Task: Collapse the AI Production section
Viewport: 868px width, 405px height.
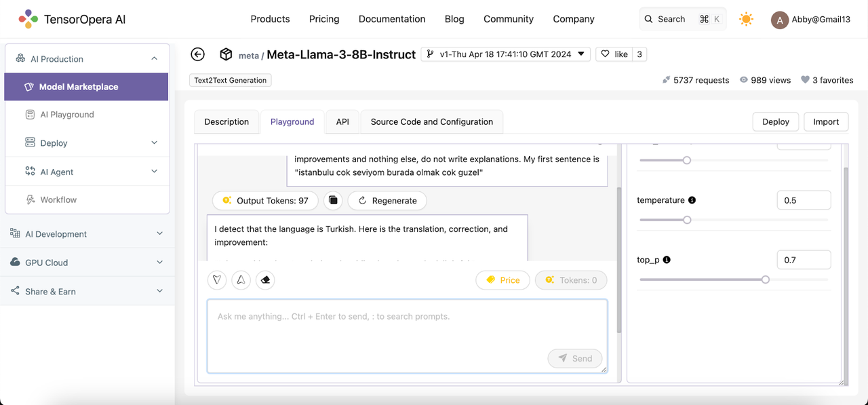Action: (86, 59)
